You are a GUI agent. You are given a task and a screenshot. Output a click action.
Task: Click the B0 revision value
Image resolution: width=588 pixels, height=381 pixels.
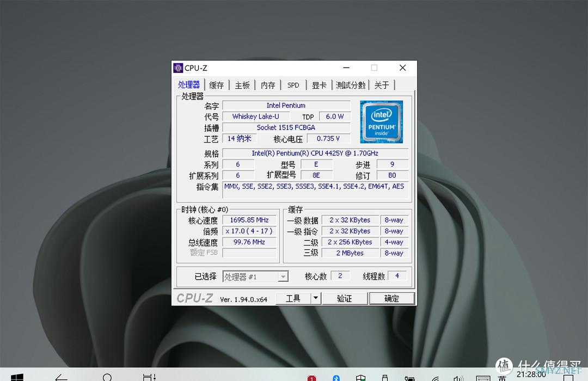click(x=392, y=175)
